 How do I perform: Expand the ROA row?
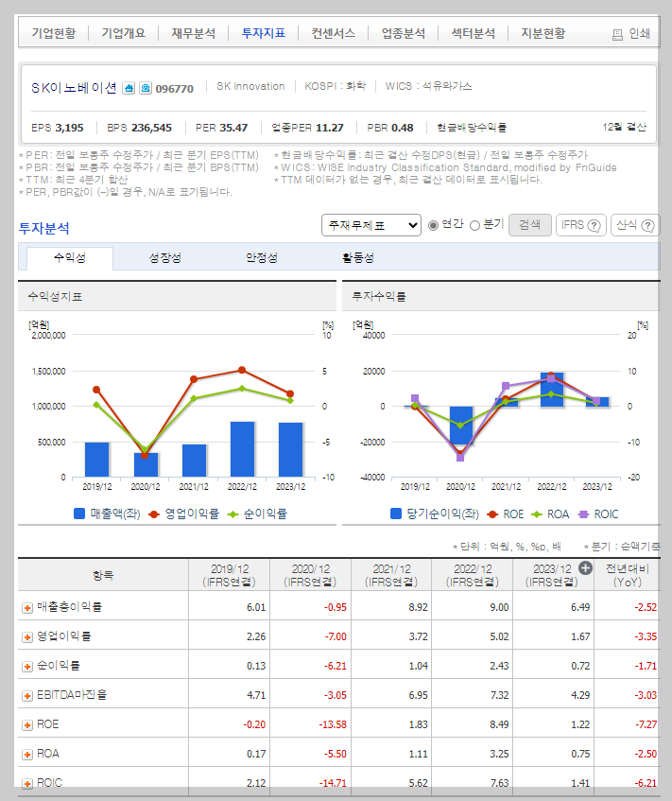point(27,755)
